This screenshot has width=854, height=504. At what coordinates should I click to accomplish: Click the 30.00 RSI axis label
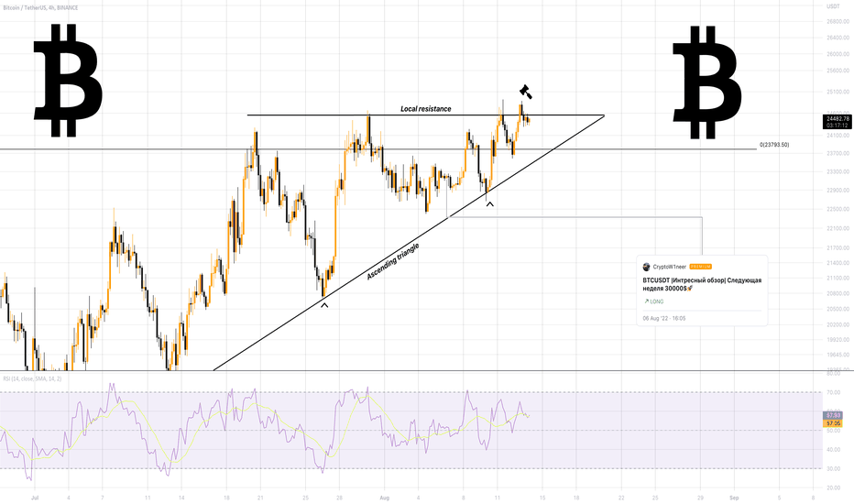(833, 468)
